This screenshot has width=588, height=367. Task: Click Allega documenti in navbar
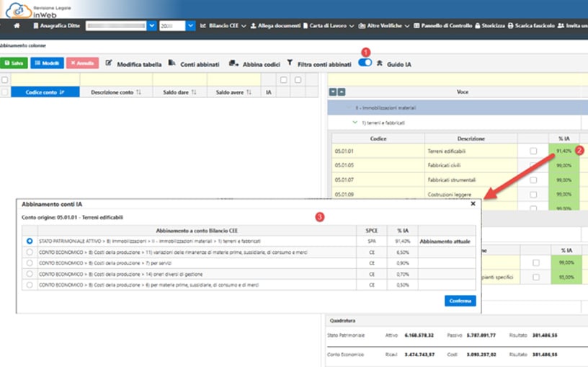[275, 25]
